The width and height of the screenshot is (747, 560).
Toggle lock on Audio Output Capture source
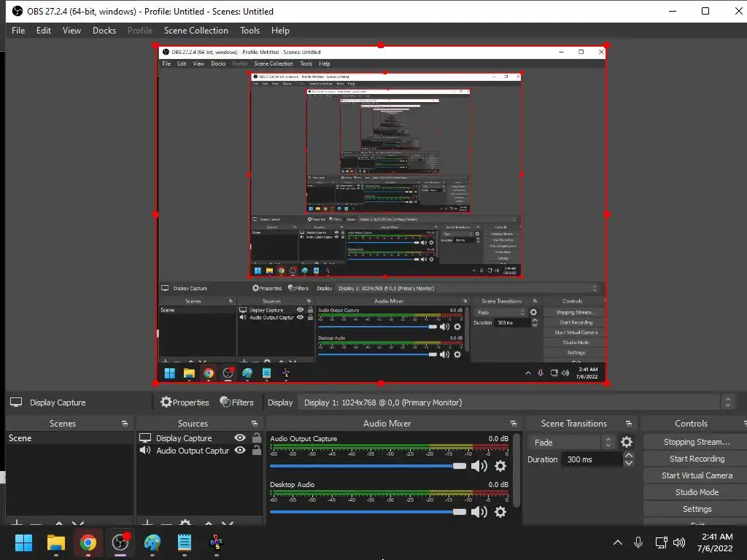(256, 450)
